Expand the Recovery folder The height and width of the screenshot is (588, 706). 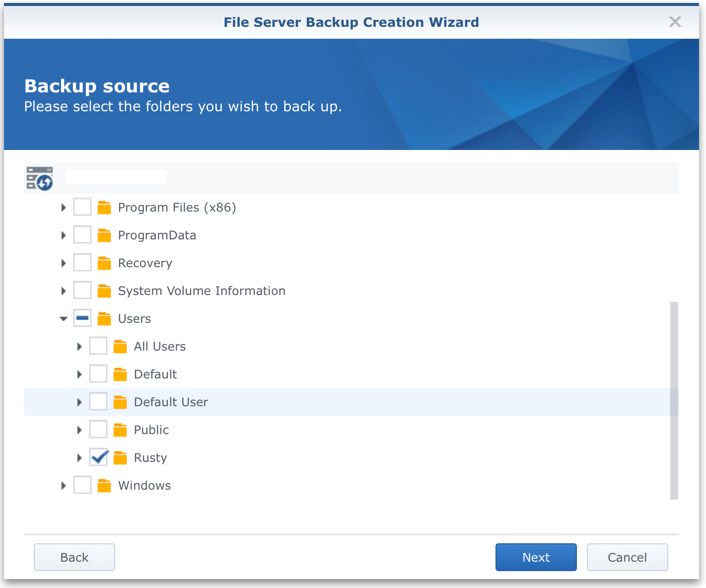pyautogui.click(x=63, y=263)
